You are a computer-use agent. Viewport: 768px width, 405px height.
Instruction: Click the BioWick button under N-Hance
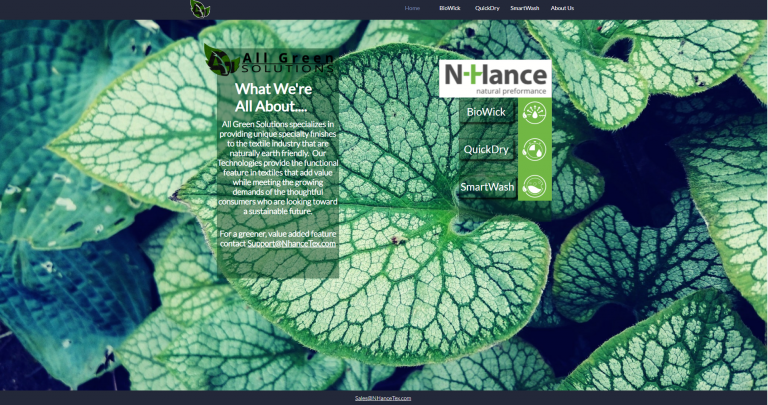point(486,112)
